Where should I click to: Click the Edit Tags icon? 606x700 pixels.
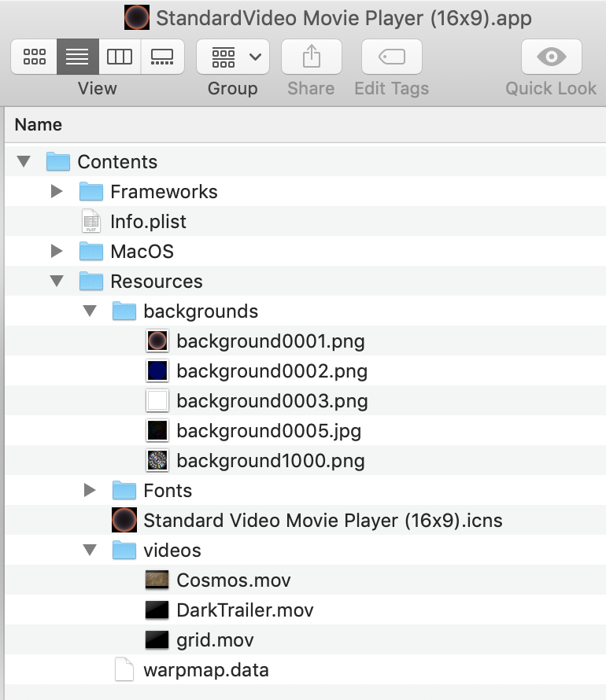392,57
